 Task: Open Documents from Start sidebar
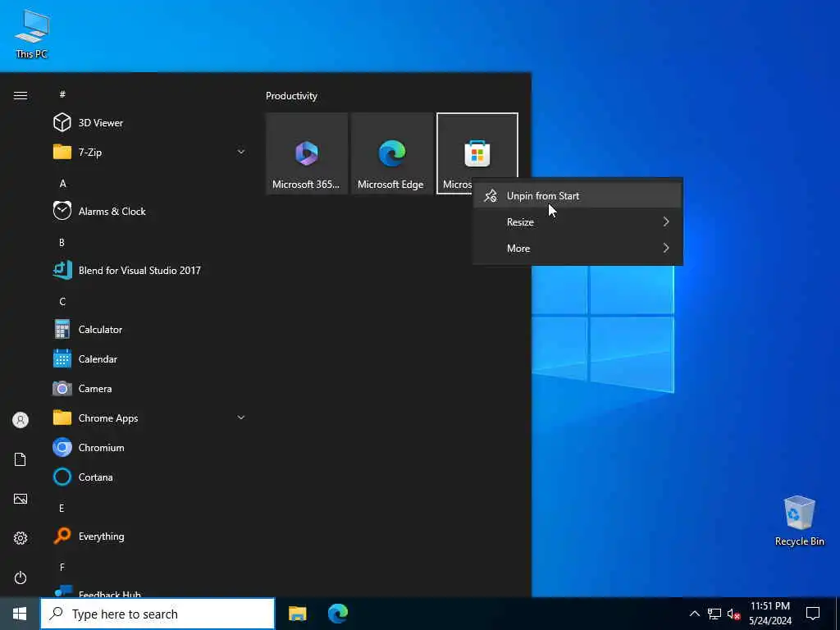tap(21, 459)
